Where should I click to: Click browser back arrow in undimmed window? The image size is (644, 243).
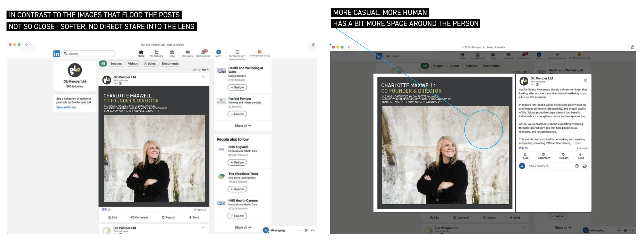pyautogui.click(x=26, y=45)
